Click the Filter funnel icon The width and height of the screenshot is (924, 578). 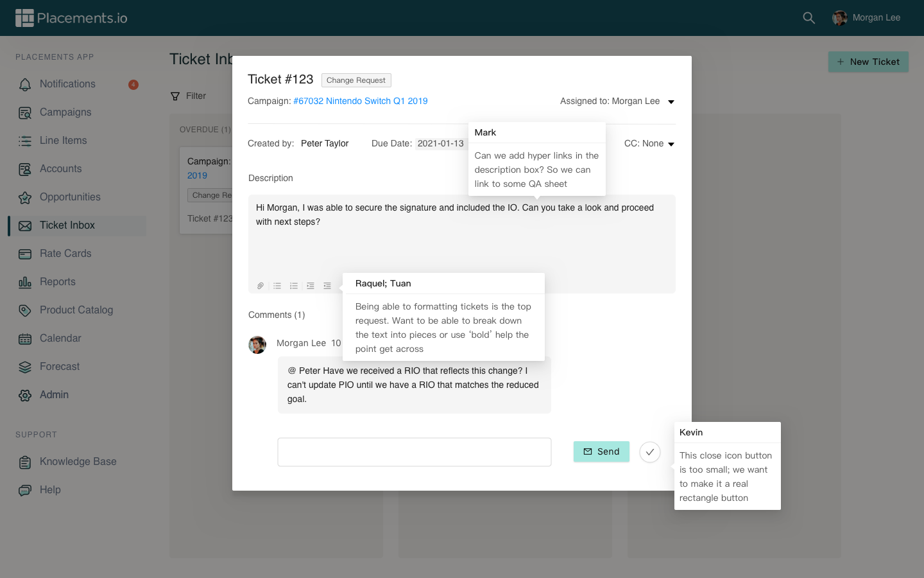click(x=175, y=96)
